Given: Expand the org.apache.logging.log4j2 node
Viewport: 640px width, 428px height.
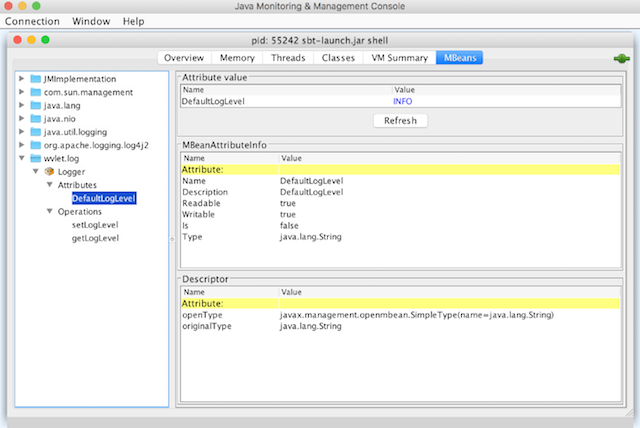Looking at the screenshot, I should coord(22,145).
